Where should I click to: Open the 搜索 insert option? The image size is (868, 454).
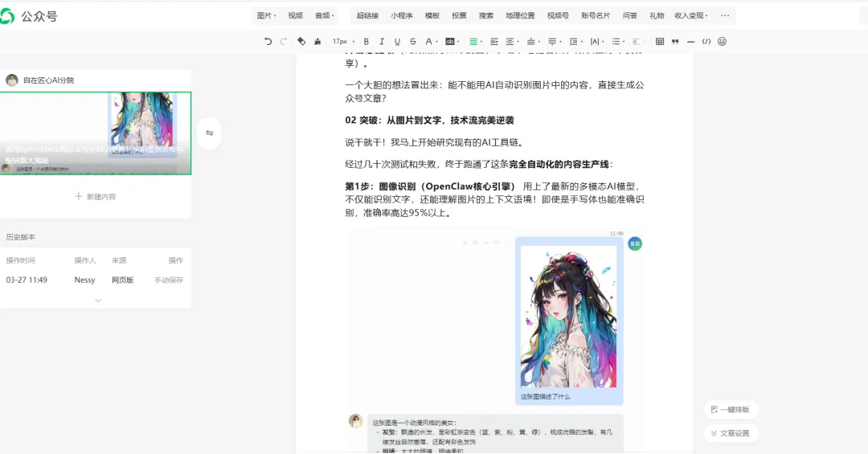[486, 15]
